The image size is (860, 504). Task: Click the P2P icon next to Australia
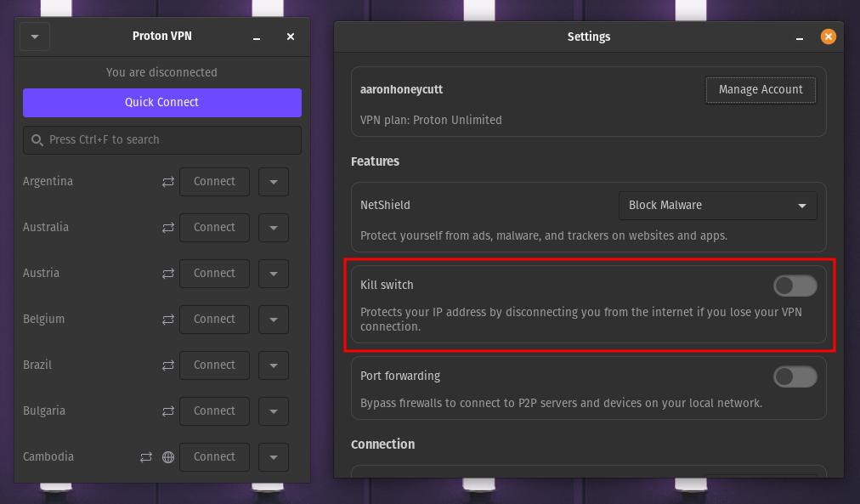pyautogui.click(x=167, y=227)
